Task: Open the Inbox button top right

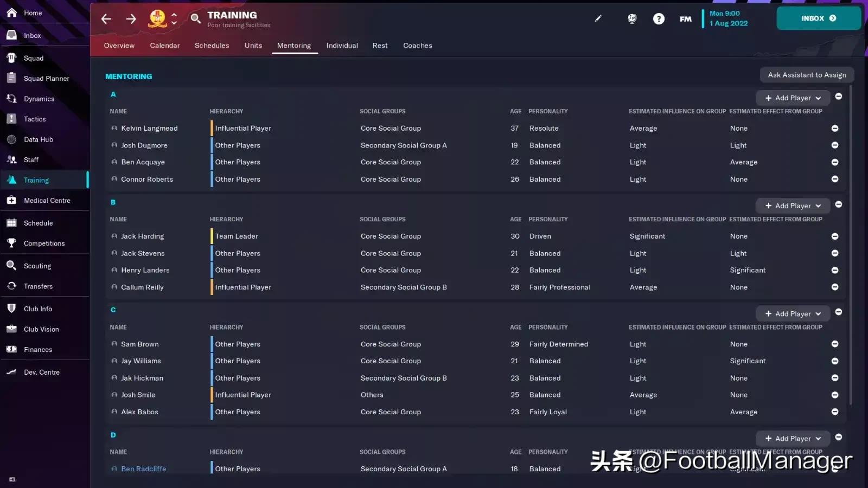Action: 819,18
